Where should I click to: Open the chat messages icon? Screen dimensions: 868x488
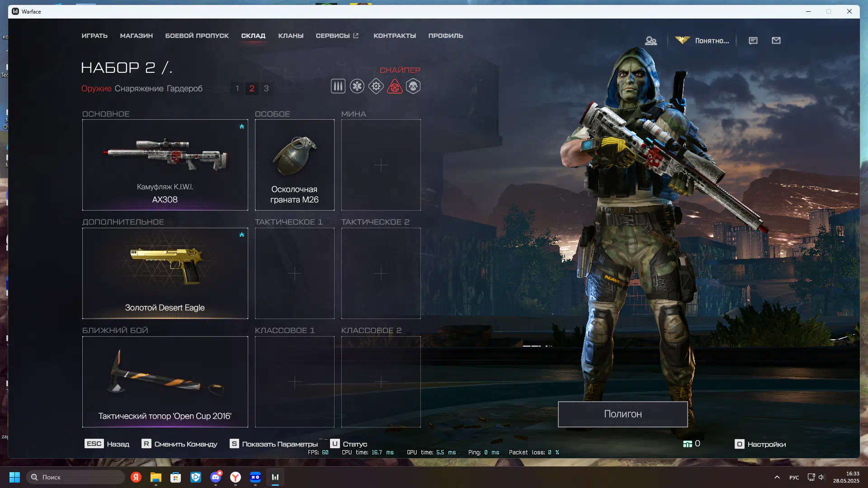[x=753, y=41]
